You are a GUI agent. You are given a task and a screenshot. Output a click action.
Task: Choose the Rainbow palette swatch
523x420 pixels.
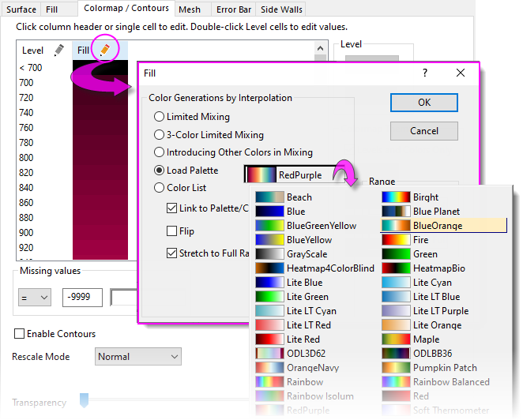coord(269,382)
